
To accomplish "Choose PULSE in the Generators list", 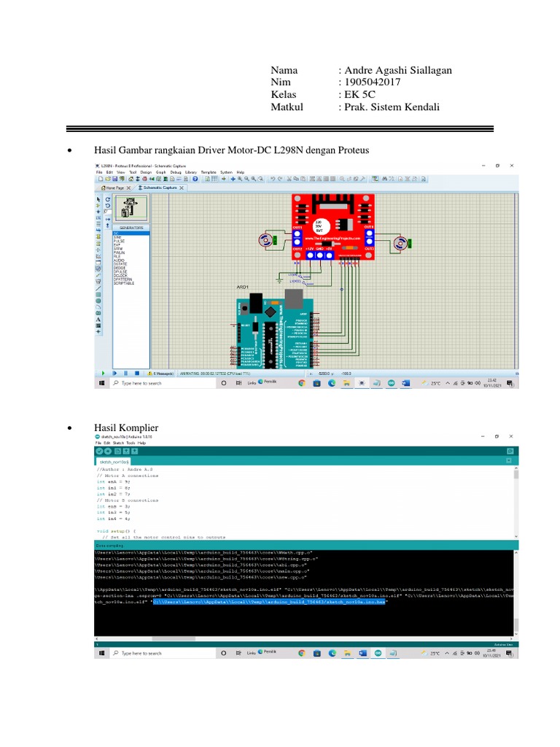I will [x=119, y=241].
